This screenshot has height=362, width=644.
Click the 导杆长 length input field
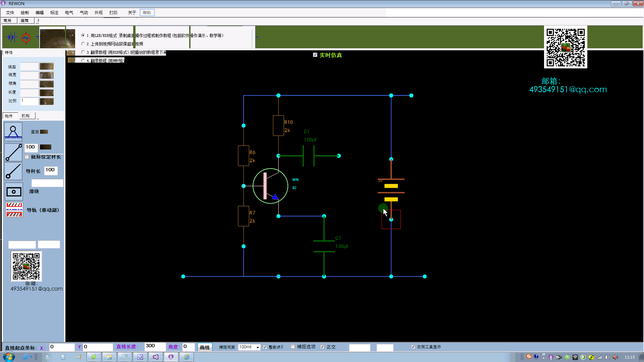[51, 170]
